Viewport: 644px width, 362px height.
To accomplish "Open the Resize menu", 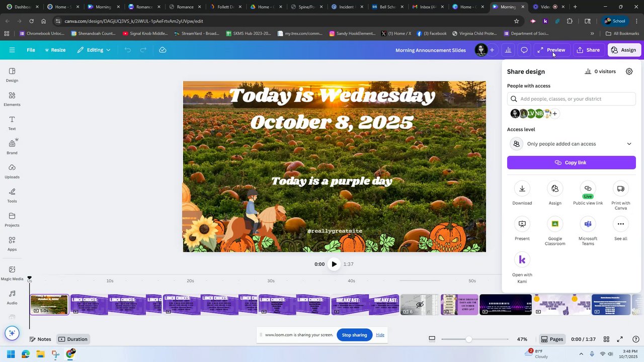I will pos(55,50).
